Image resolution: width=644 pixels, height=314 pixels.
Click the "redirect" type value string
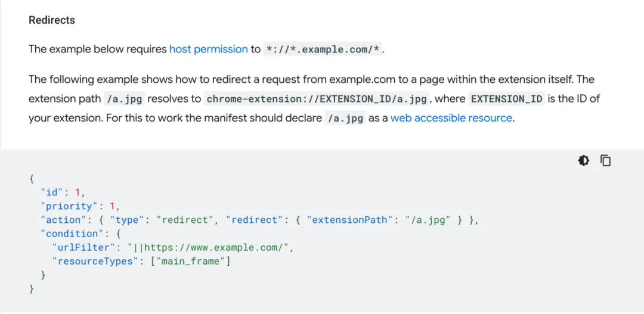click(186, 220)
